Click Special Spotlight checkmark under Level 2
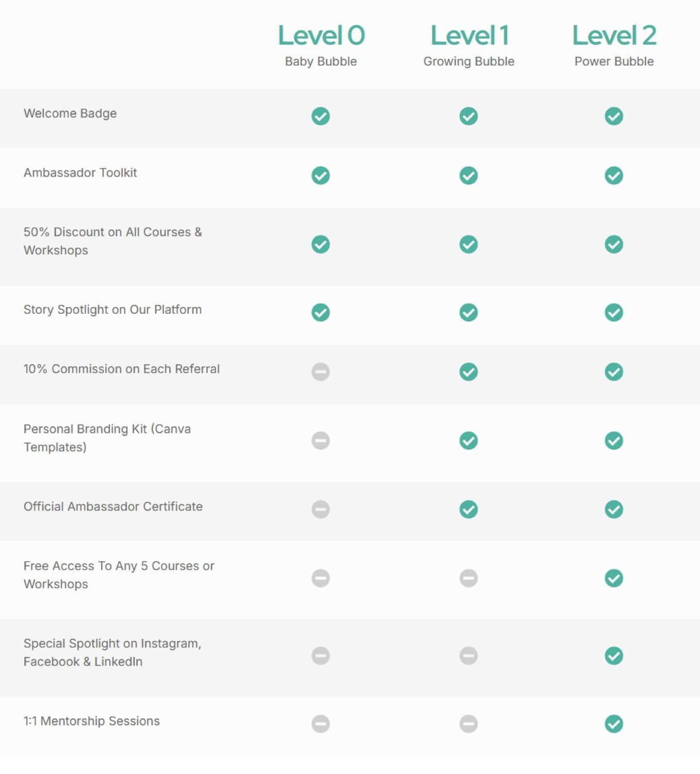This screenshot has height=774, width=700. tap(614, 656)
